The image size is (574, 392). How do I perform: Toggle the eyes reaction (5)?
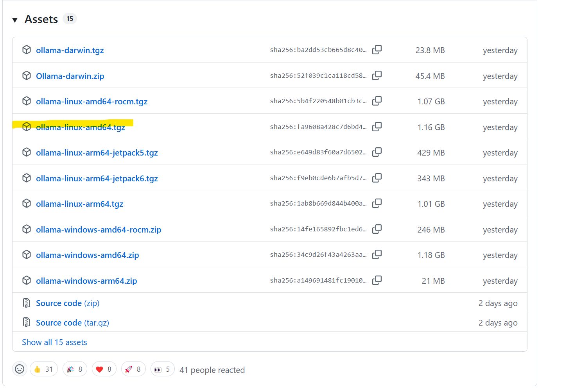click(x=163, y=369)
